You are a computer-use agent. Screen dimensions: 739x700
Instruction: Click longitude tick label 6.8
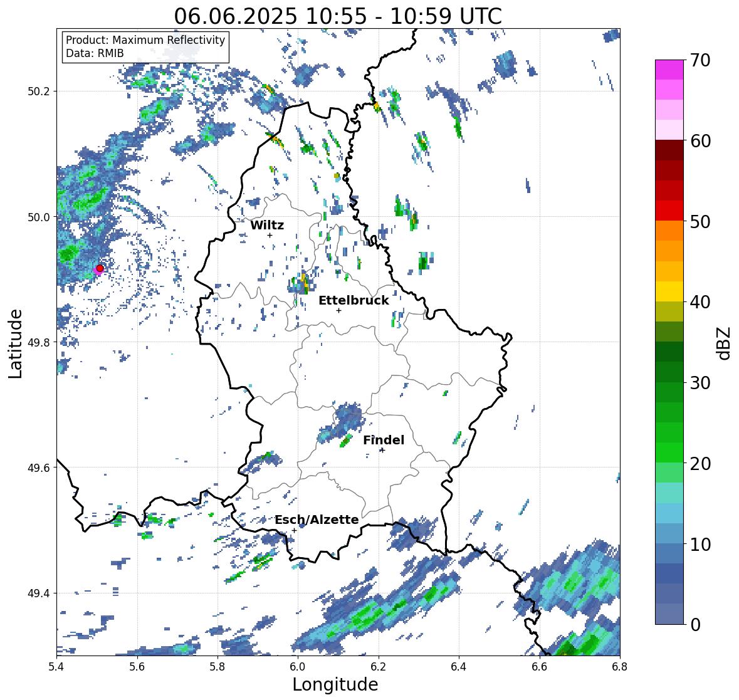[619, 667]
